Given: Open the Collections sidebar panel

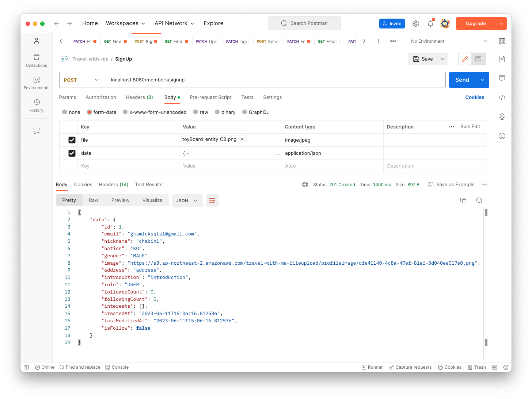Looking at the screenshot, I should coord(37,61).
